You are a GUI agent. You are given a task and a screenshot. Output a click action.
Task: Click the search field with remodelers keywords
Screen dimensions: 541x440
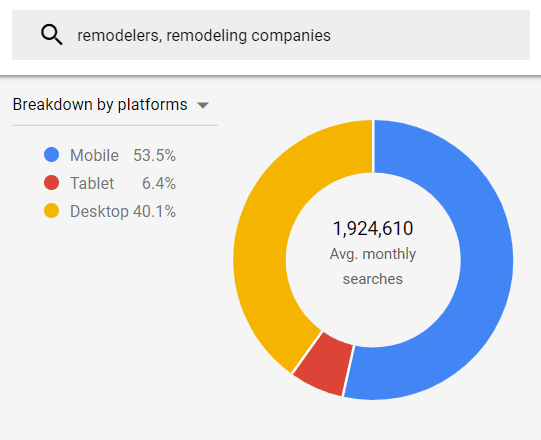click(x=271, y=35)
